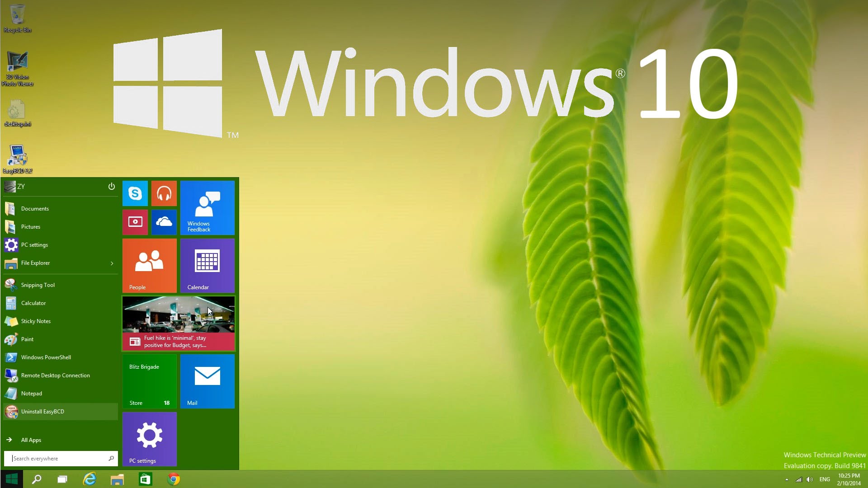
Task: Toggle the network signal icon in taskbar
Action: coord(797,479)
